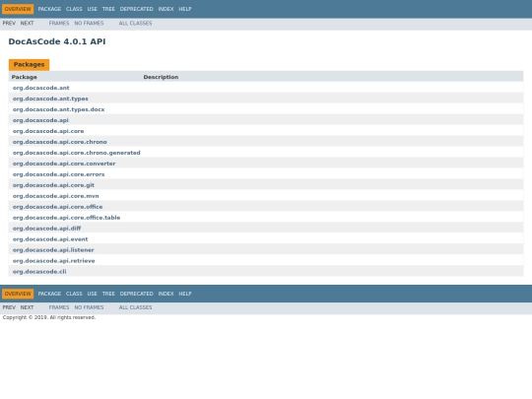Open PACKAGE in the top navigation bar

pyautogui.click(x=49, y=9)
